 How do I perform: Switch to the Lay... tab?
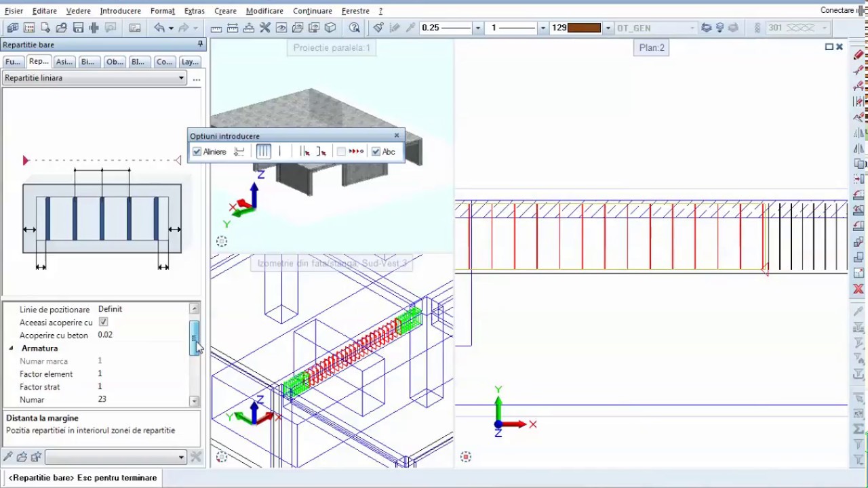[190, 62]
